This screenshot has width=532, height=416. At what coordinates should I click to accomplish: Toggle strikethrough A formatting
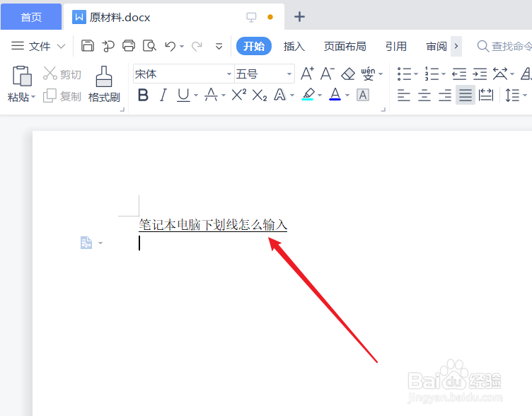click(x=211, y=95)
